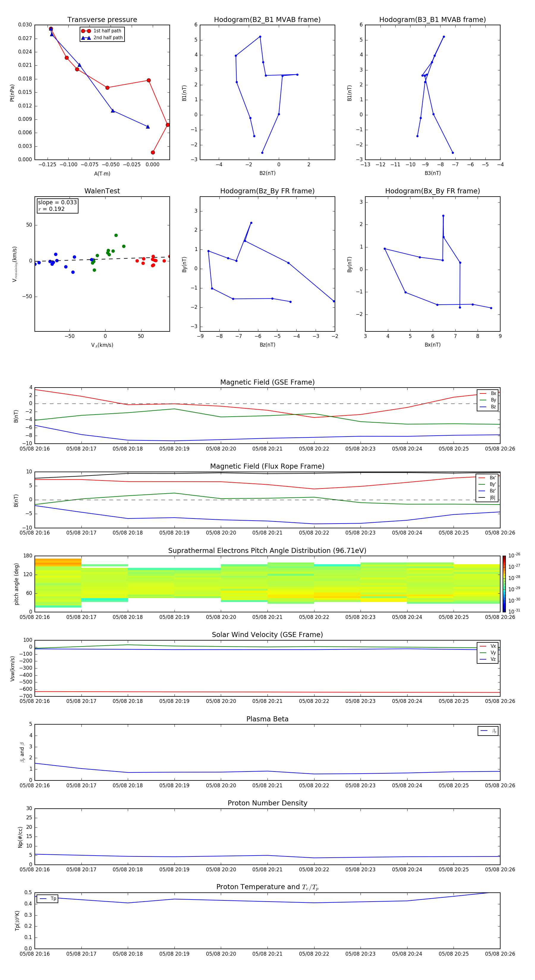This screenshot has height=980, width=535.
Task: Click the 'Tp' legend entry
Action: pyautogui.click(x=48, y=899)
